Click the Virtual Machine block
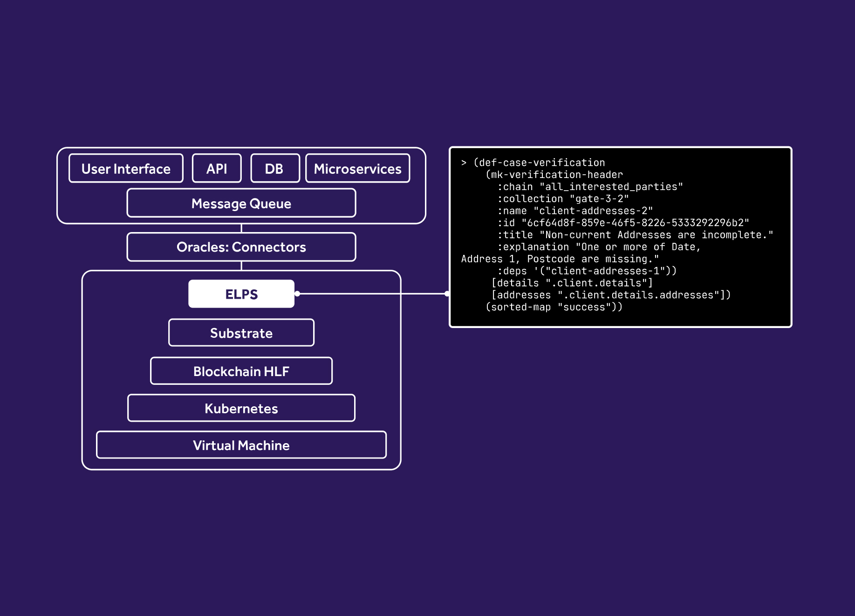855x616 pixels. [x=241, y=445]
